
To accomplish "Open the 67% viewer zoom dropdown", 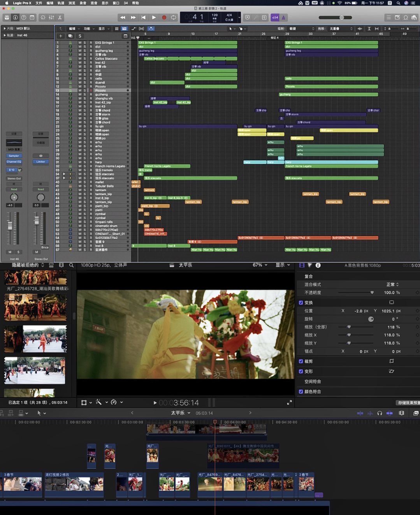I will (260, 265).
